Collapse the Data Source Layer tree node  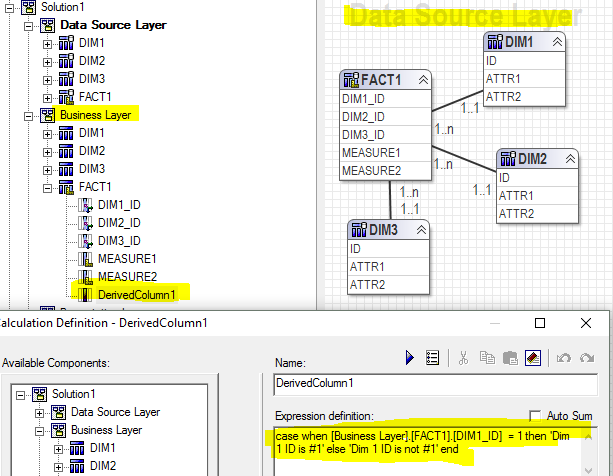point(28,26)
